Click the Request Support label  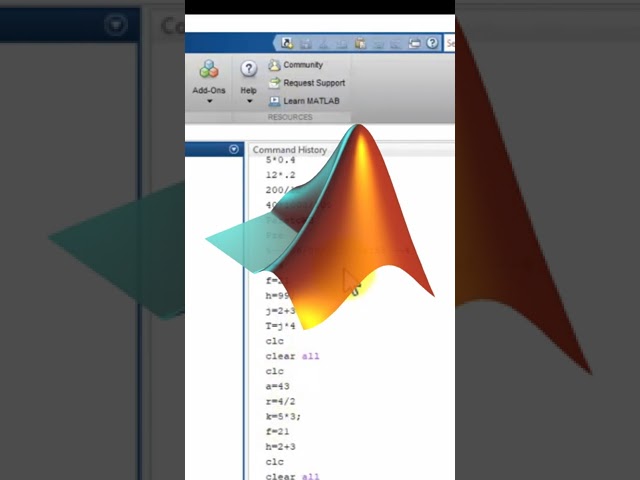314,83
